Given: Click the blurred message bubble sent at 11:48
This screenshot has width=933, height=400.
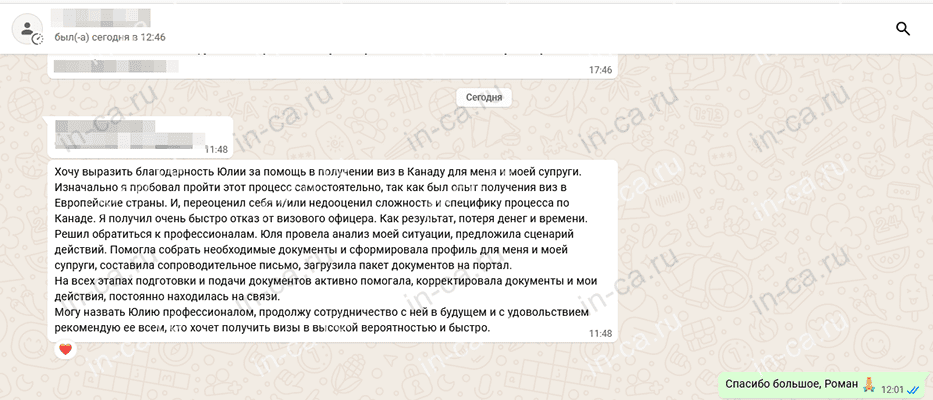Looking at the screenshot, I should pos(140,136).
